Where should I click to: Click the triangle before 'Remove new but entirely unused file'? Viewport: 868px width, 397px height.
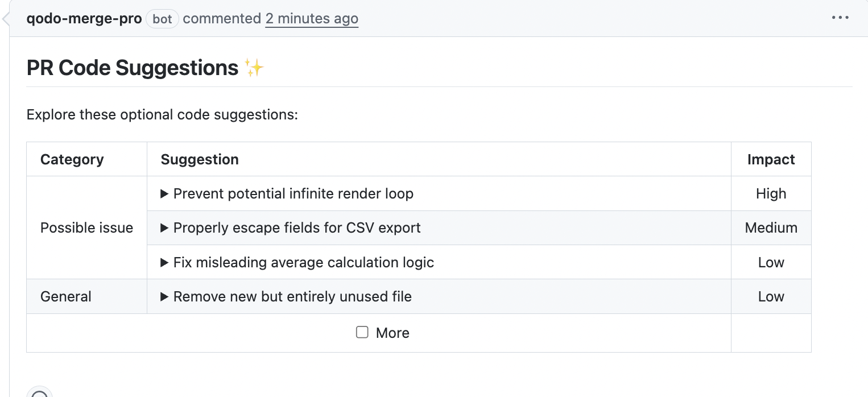click(x=164, y=296)
